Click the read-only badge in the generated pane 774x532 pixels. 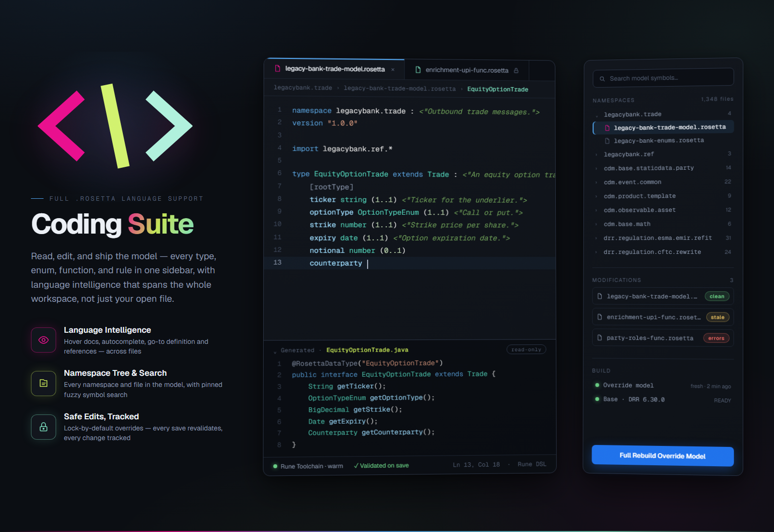(526, 349)
